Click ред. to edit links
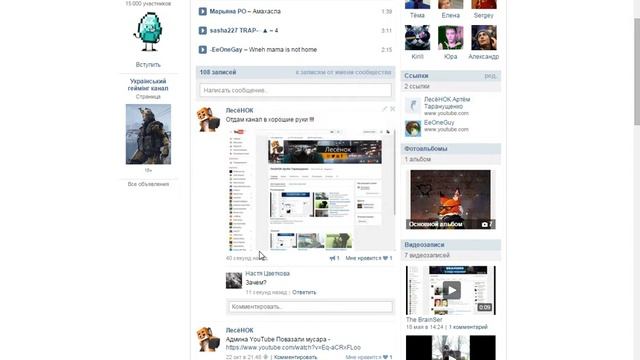The width and height of the screenshot is (640, 360). [x=491, y=76]
